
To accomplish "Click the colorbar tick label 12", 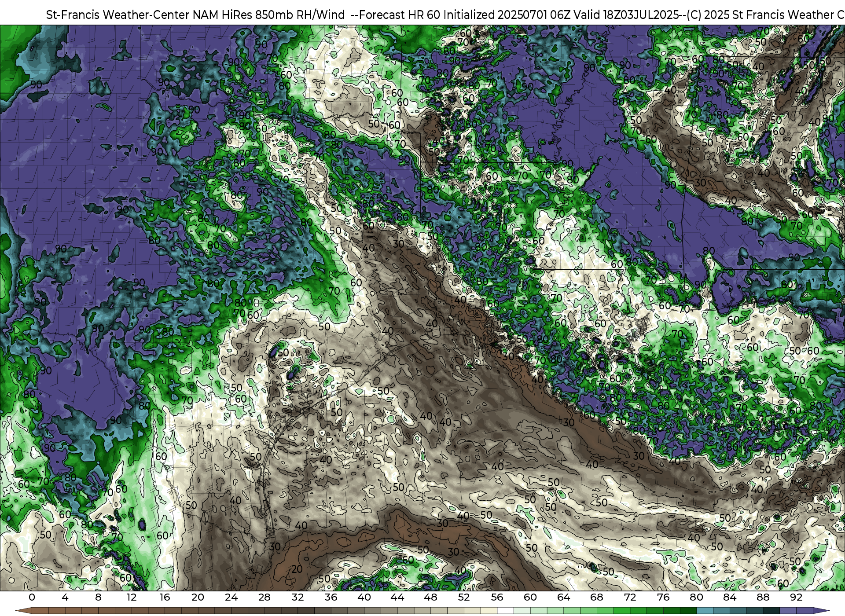I will [132, 597].
